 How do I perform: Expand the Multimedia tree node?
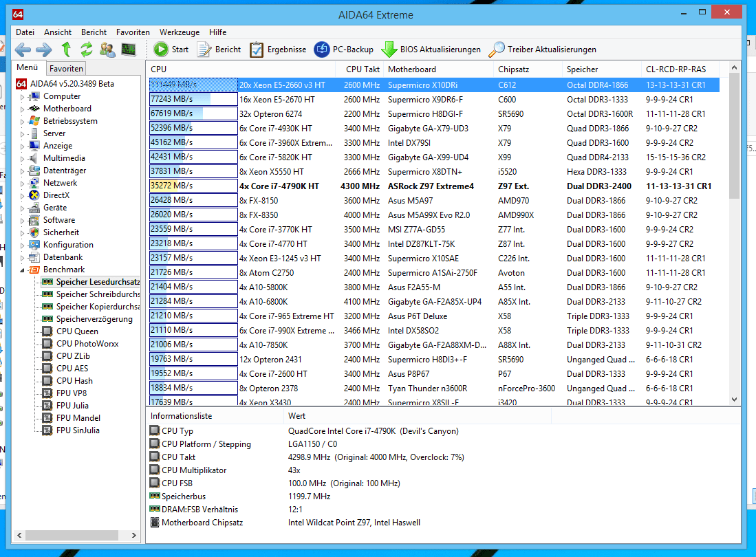click(x=22, y=159)
